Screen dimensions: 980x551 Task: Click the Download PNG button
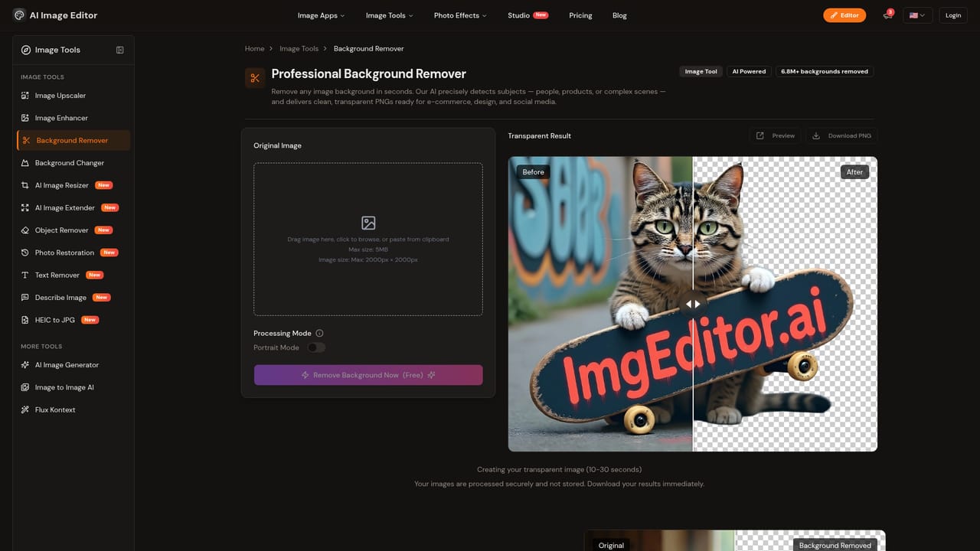[841, 135]
